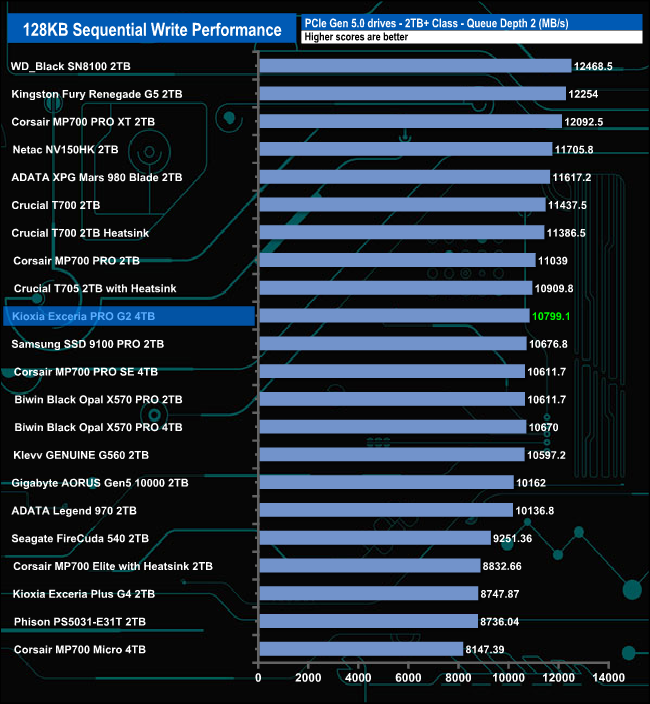The height and width of the screenshot is (704, 650).
Task: Click Biwin Black Opal X570 PRO 4TB label
Action: coord(98,427)
